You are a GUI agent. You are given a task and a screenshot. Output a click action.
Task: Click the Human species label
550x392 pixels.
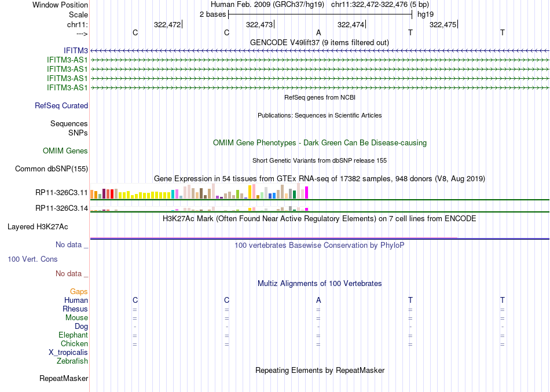76,301
